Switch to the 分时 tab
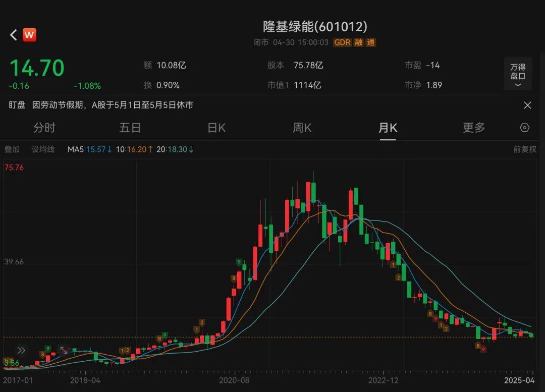 coord(44,128)
